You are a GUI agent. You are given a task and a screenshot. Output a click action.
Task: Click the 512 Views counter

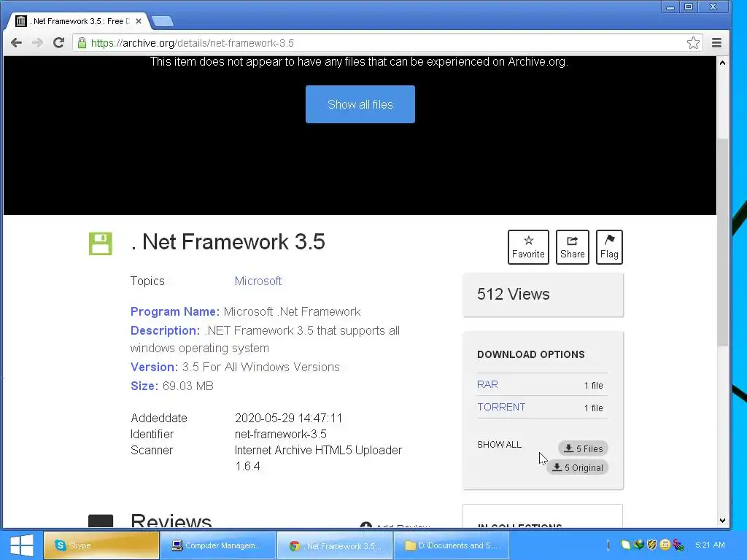tap(514, 295)
